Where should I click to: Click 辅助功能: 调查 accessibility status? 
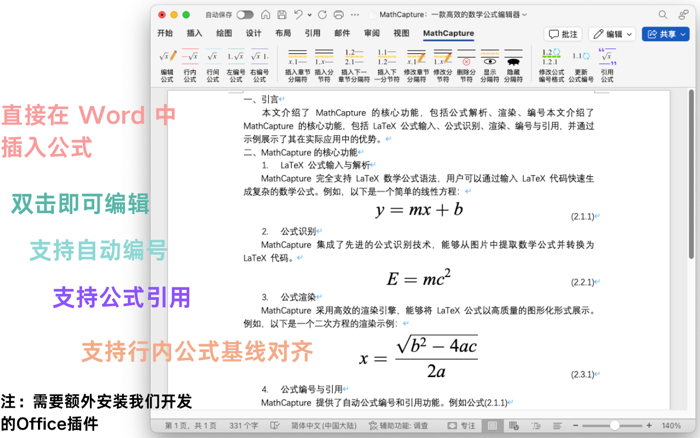398,425
